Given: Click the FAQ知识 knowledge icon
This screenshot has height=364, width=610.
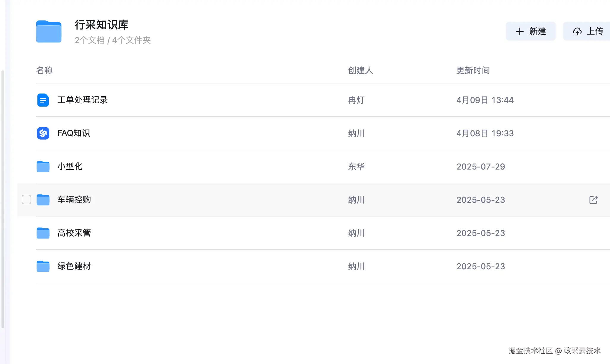Looking at the screenshot, I should tap(43, 133).
